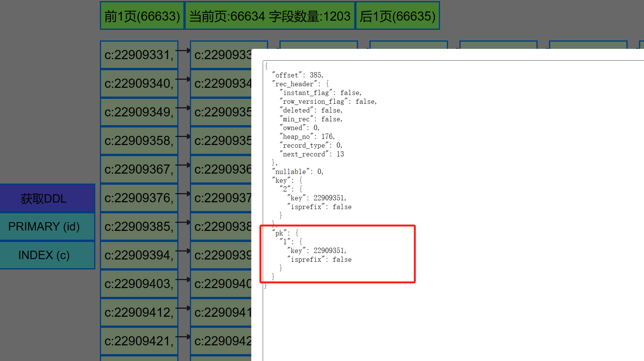
Task: Click current page 当前页:66634 info box
Action: (x=270, y=16)
